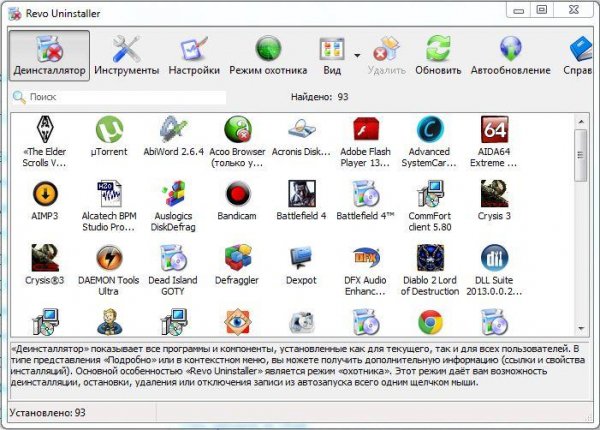This screenshot has width=600, height=430.
Task: Select the Acoo Browser icon
Action: coord(238,129)
